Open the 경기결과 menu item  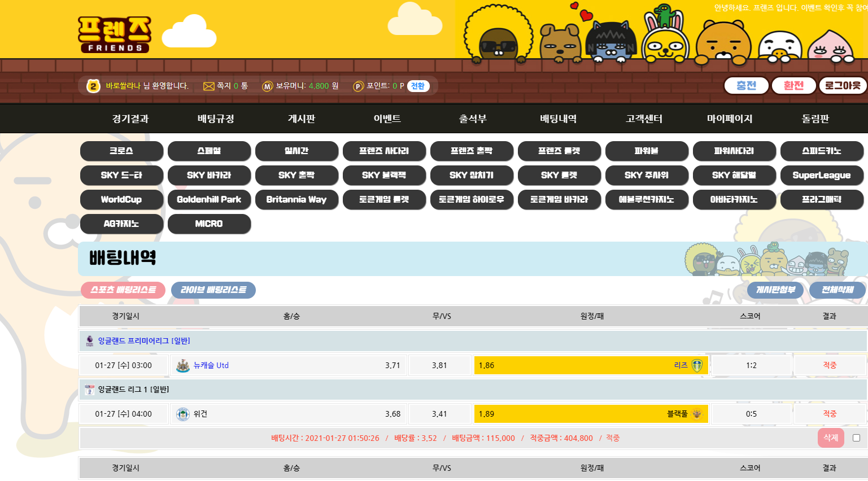coord(130,119)
